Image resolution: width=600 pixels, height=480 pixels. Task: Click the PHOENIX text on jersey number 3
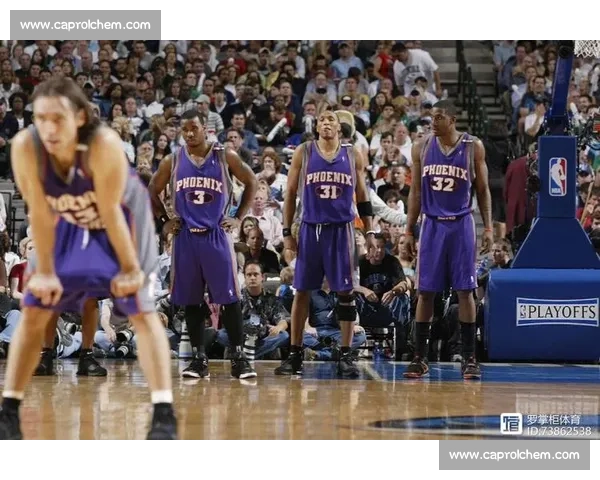click(x=200, y=184)
